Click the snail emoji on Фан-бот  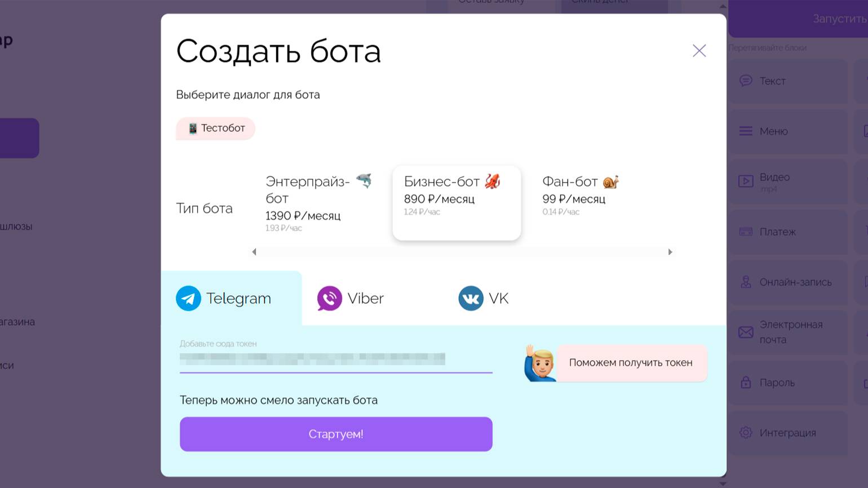tap(610, 181)
